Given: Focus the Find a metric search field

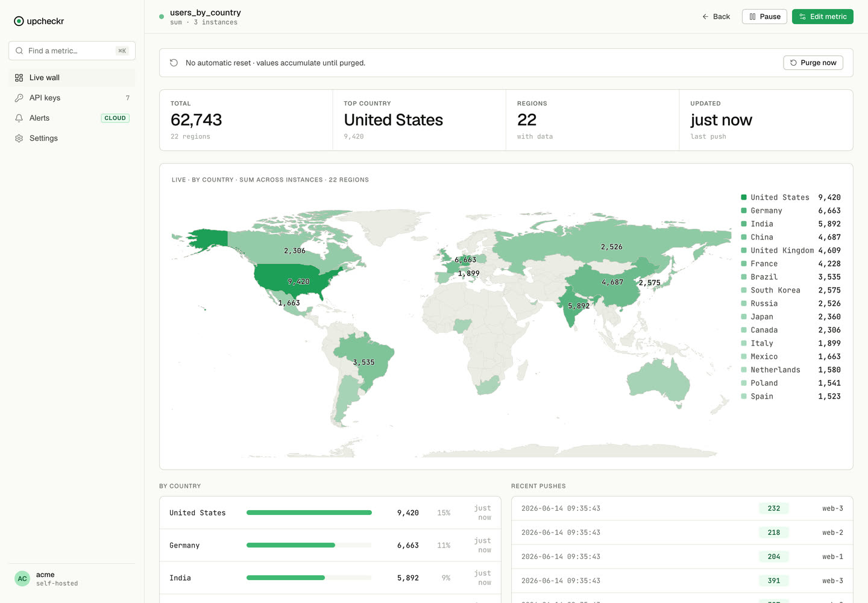Looking at the screenshot, I should 72,51.
